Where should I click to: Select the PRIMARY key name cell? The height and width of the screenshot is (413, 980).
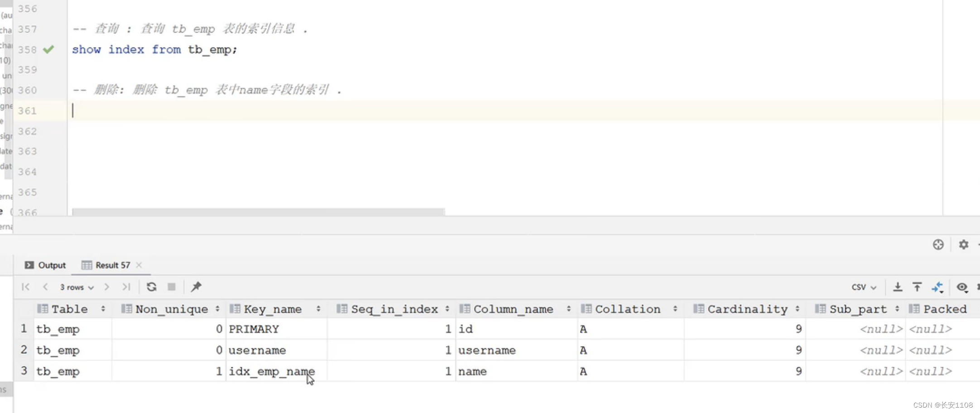click(277, 329)
